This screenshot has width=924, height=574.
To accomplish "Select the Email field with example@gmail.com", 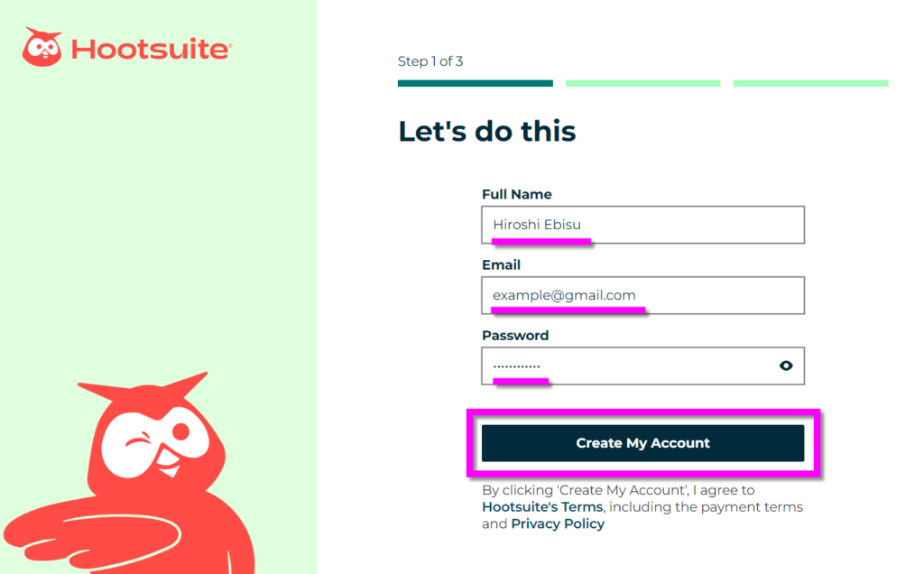I will click(x=642, y=295).
